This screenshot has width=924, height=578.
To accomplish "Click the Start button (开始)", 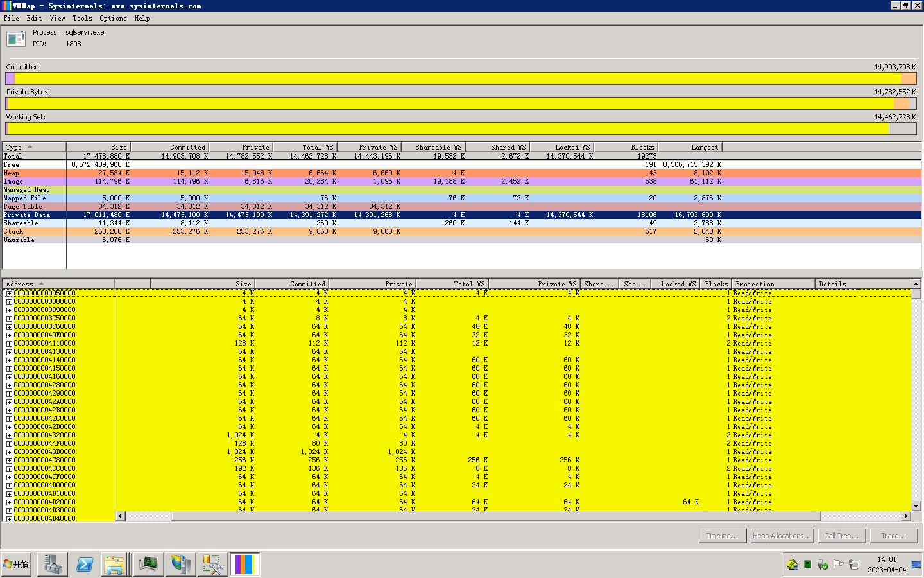I will pos(17,564).
